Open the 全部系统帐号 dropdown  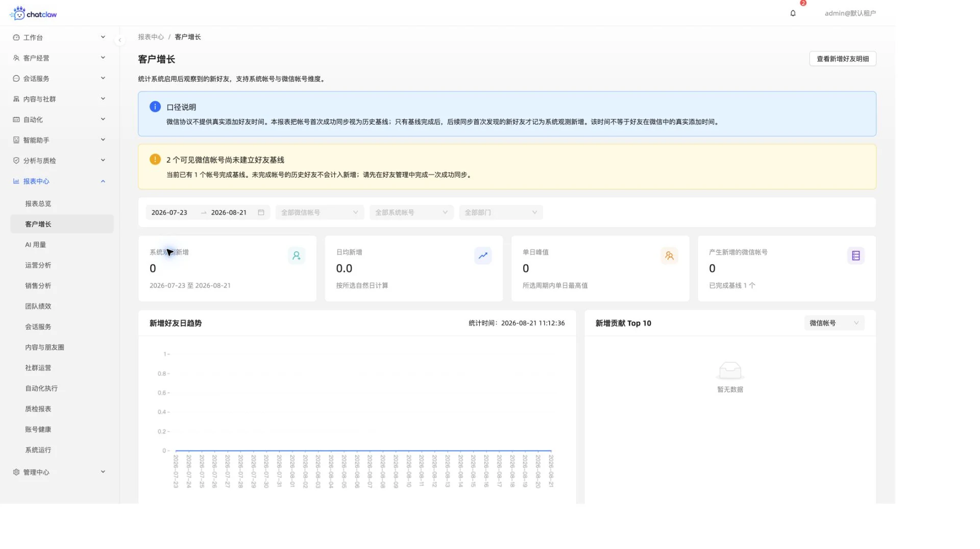[411, 212]
